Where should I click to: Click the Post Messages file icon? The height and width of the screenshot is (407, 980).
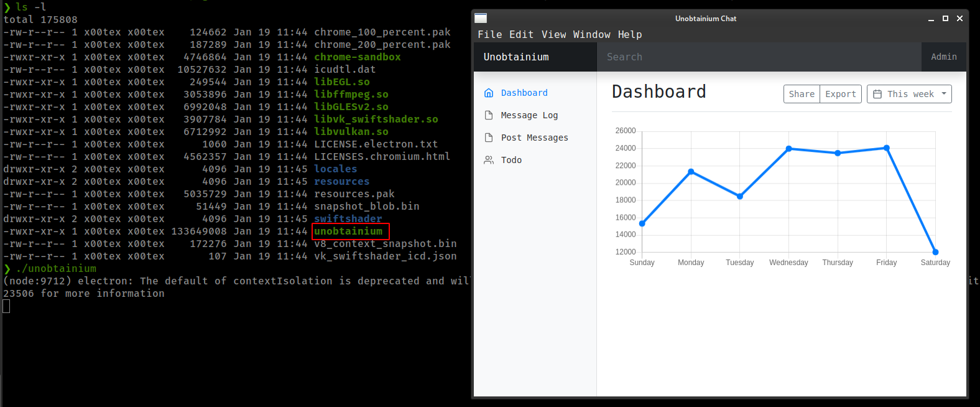click(489, 138)
